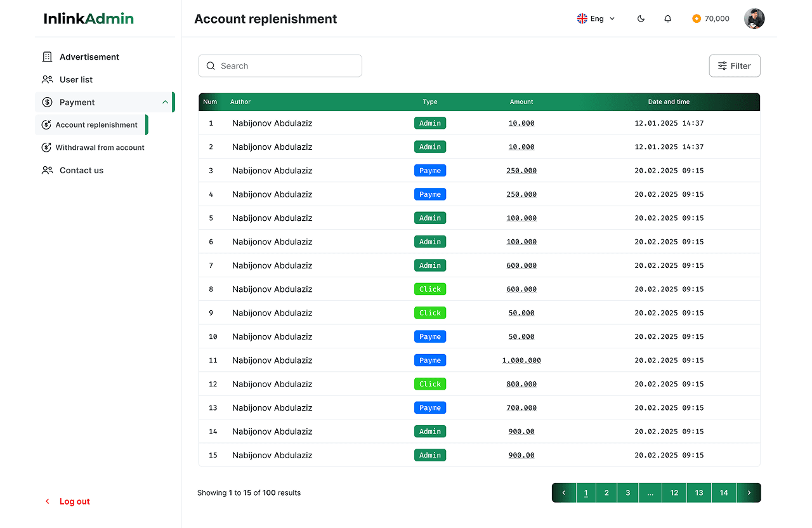Toggle dark mode with moon icon
812x528 pixels.
(641, 19)
